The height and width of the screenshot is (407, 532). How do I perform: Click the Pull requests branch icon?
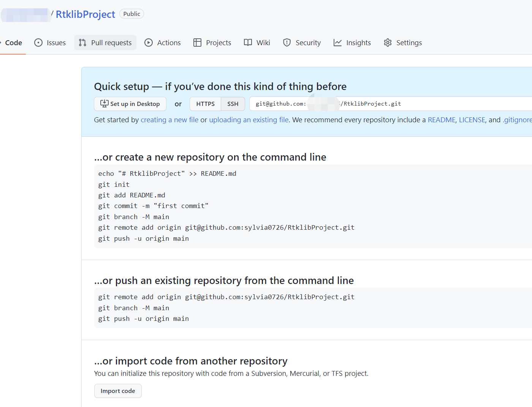pyautogui.click(x=82, y=43)
